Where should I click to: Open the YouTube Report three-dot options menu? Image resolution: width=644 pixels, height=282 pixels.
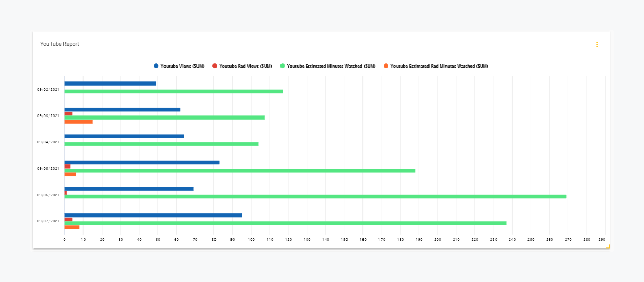tap(597, 44)
